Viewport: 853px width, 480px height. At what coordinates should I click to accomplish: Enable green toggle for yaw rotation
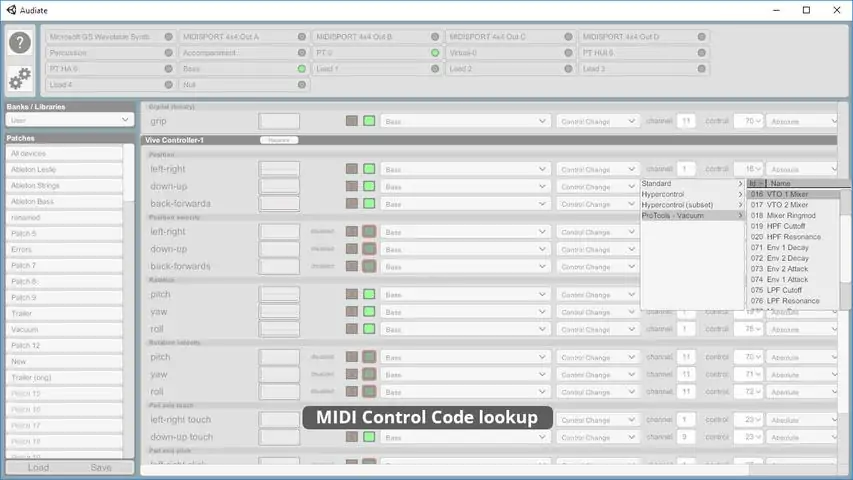[369, 311]
